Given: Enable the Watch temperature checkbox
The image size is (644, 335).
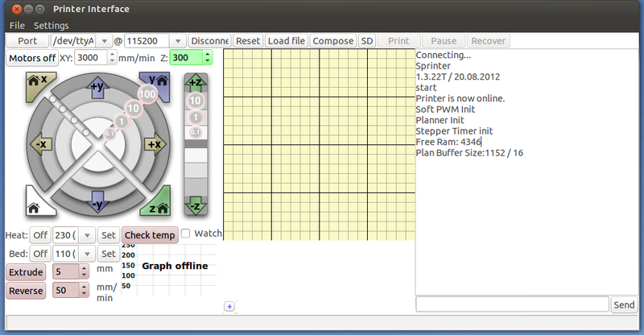Looking at the screenshot, I should [186, 234].
